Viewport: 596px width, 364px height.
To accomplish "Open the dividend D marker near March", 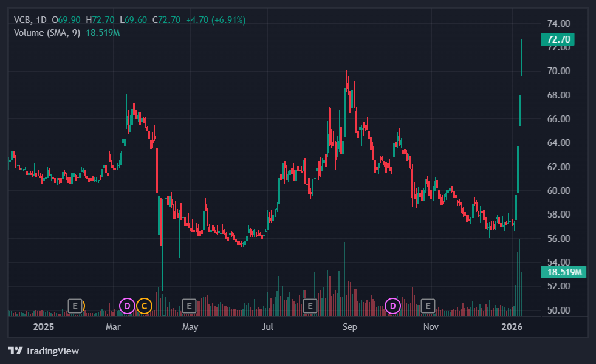I will point(127,305).
